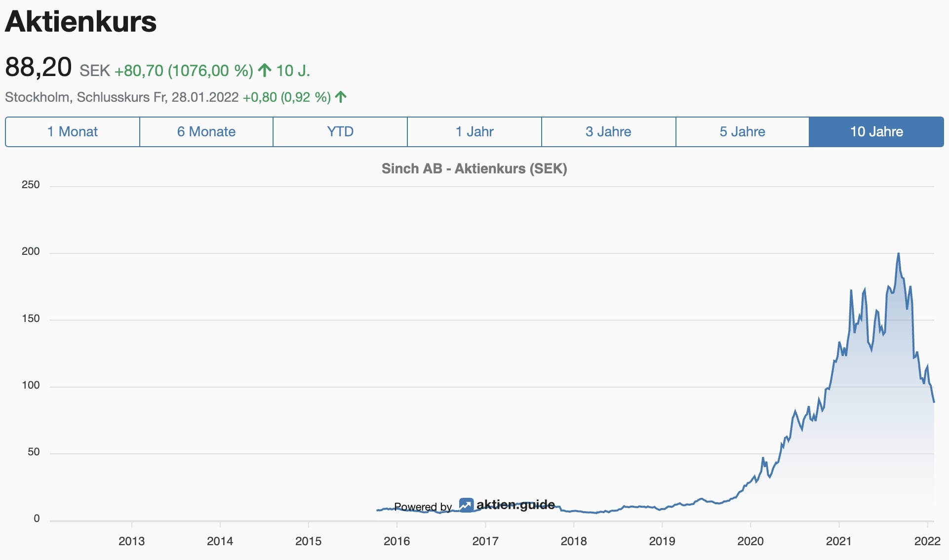Click the 2020 x-axis label

point(751,541)
